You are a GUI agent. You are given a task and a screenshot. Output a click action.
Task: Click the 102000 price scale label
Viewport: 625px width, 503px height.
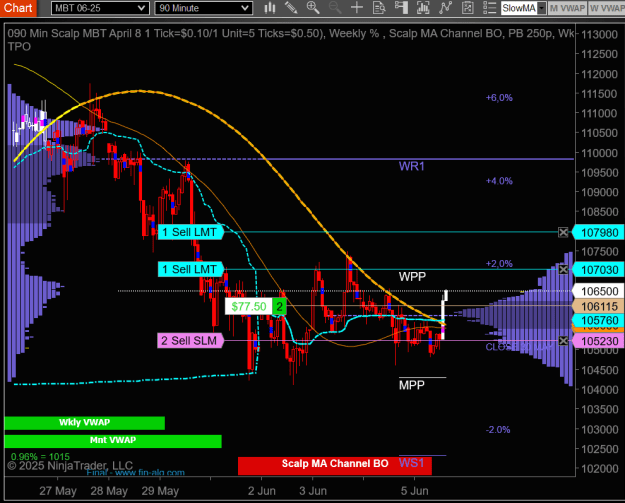pyautogui.click(x=599, y=469)
